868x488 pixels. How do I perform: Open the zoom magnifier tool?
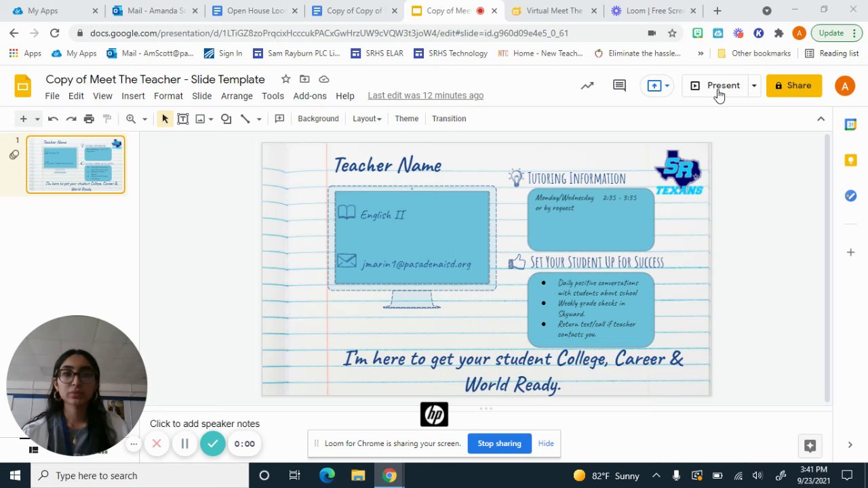pyautogui.click(x=131, y=119)
